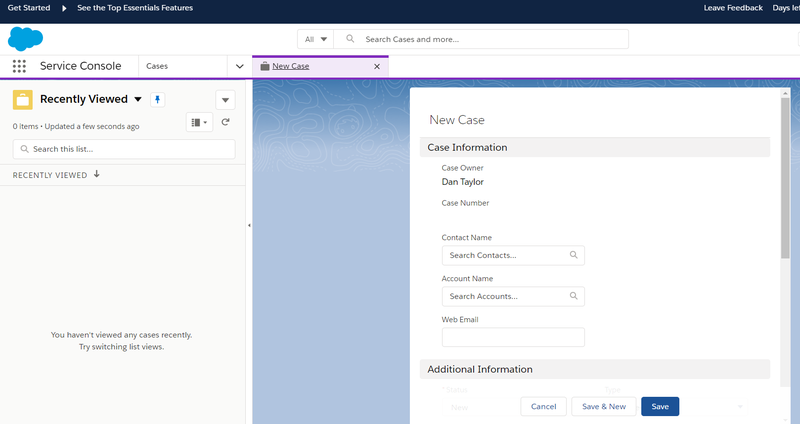Click the search icon in Account Name field
This screenshot has width=800, height=424.
coord(573,296)
